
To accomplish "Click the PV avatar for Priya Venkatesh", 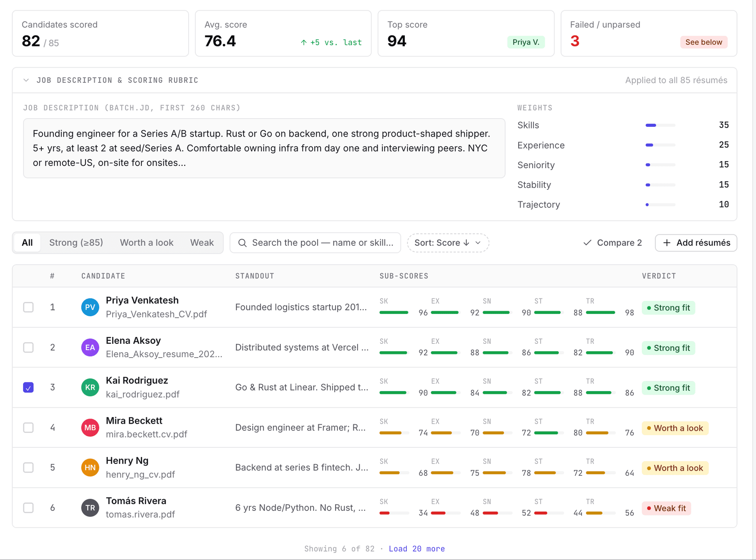I will tap(90, 307).
